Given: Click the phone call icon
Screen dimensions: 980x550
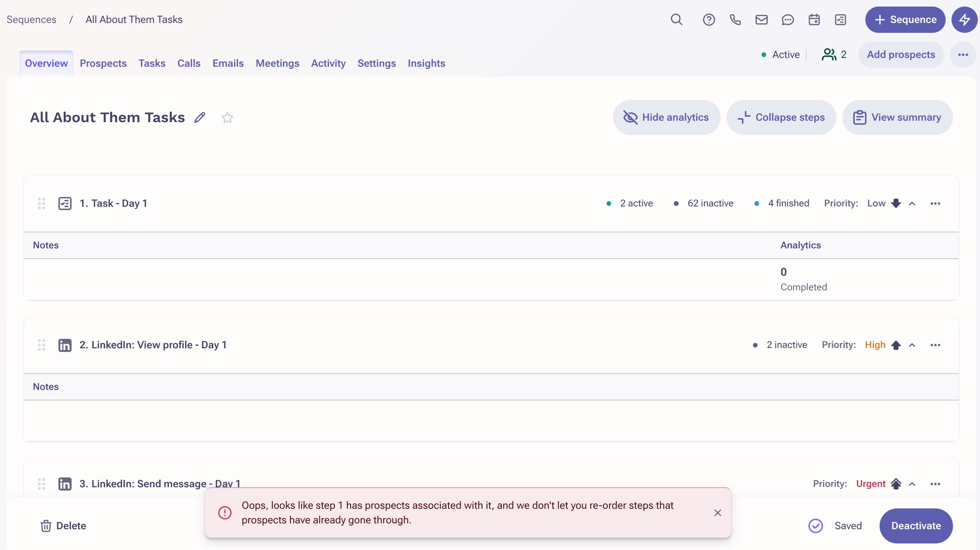Looking at the screenshot, I should pyautogui.click(x=735, y=19).
